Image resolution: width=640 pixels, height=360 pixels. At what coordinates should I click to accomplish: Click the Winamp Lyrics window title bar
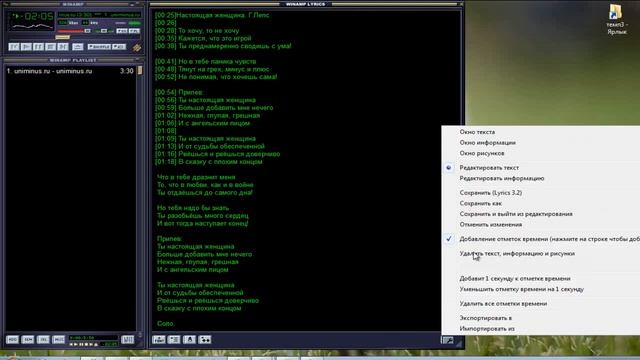pos(305,4)
